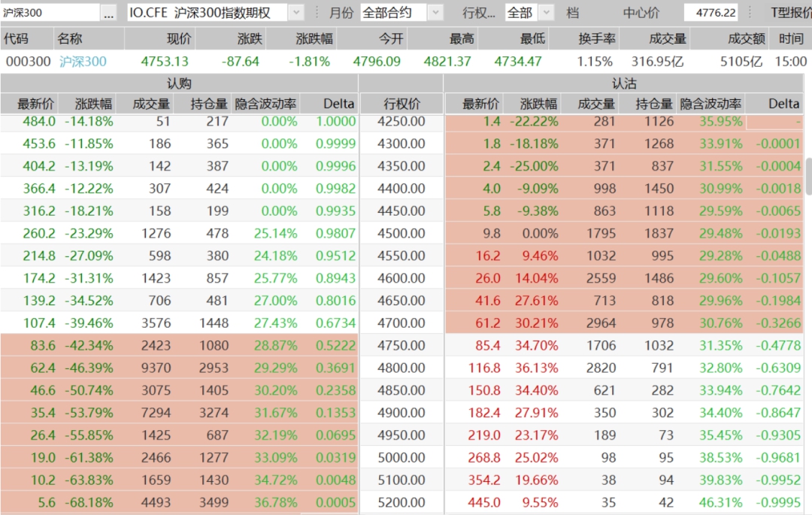This screenshot has width=812, height=515.
Task: Click the 沪深300 name link
Action: [83, 62]
